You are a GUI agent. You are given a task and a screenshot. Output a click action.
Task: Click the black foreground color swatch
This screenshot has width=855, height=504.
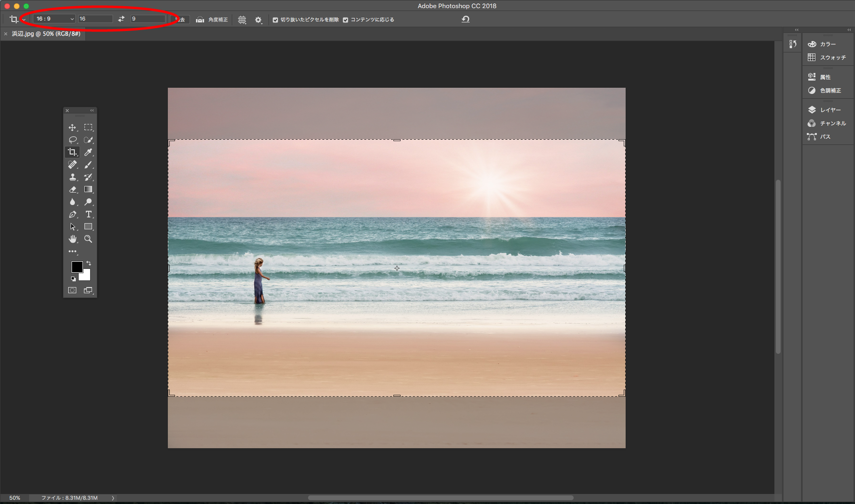pos(76,266)
